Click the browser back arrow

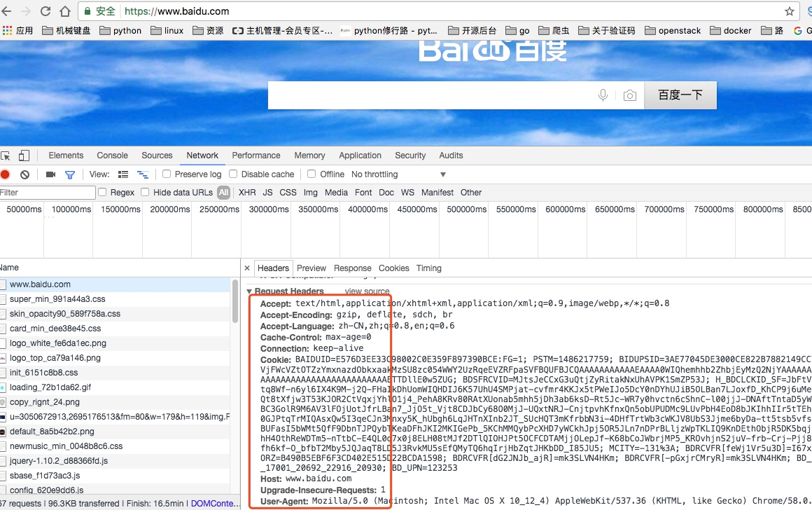6,11
